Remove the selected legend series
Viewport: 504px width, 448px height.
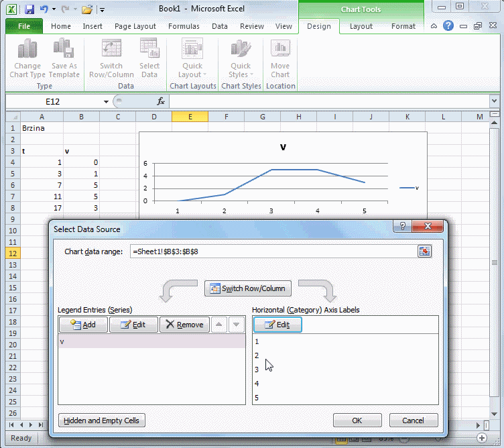pos(184,325)
